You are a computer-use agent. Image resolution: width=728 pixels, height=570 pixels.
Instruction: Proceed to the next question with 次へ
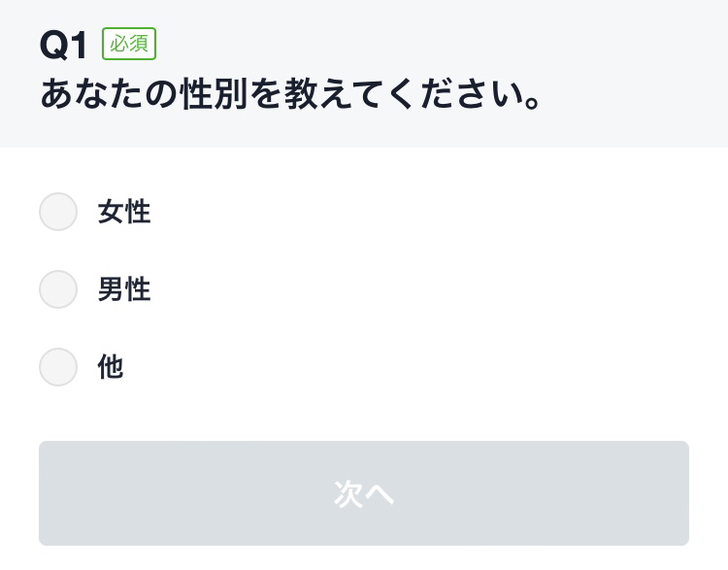[x=364, y=493]
